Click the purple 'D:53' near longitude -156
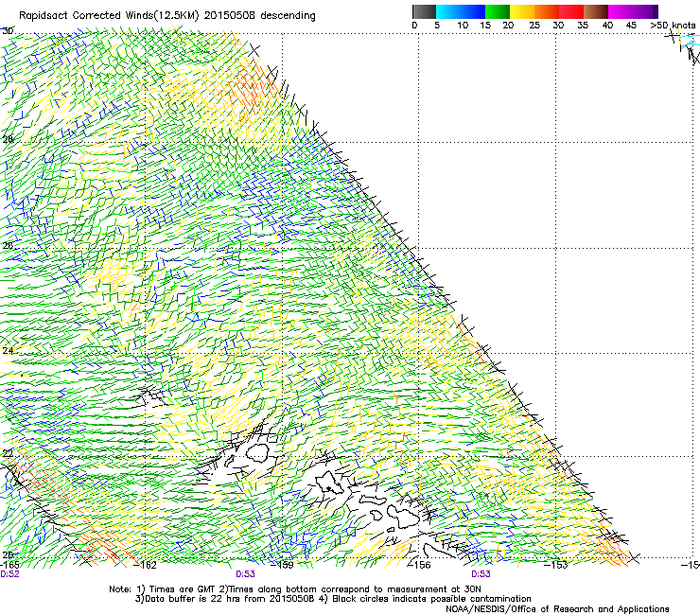Image resolution: width=700 pixels, height=615 pixels. (x=481, y=574)
